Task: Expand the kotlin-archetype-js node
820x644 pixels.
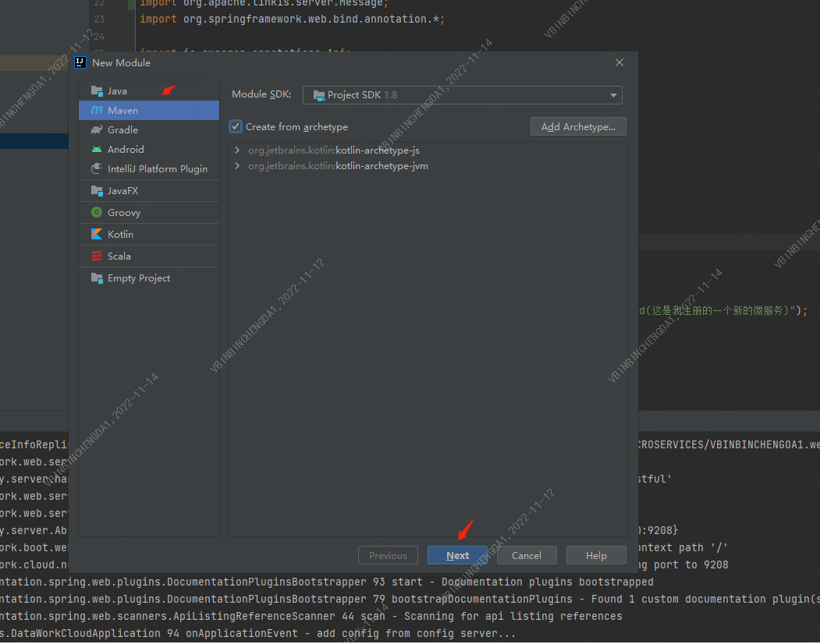Action: pos(237,150)
